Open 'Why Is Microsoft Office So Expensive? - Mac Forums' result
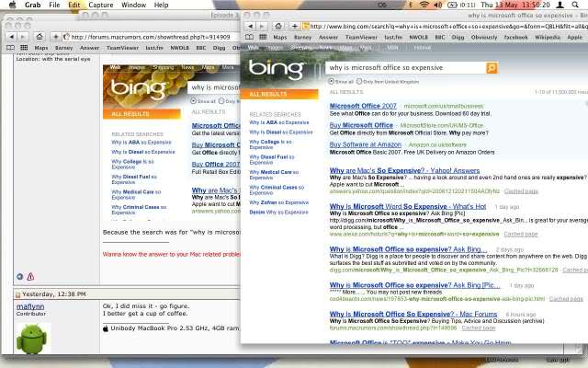This screenshot has height=368, width=588. coord(413,314)
